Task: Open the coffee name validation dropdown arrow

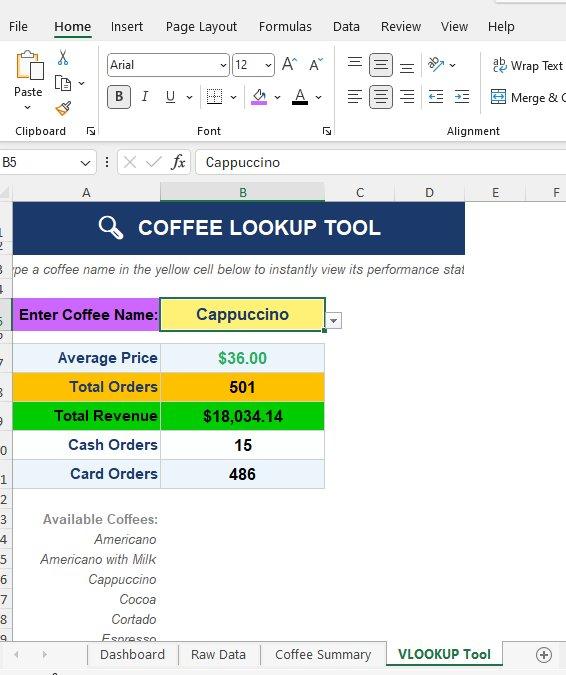Action: [x=334, y=321]
